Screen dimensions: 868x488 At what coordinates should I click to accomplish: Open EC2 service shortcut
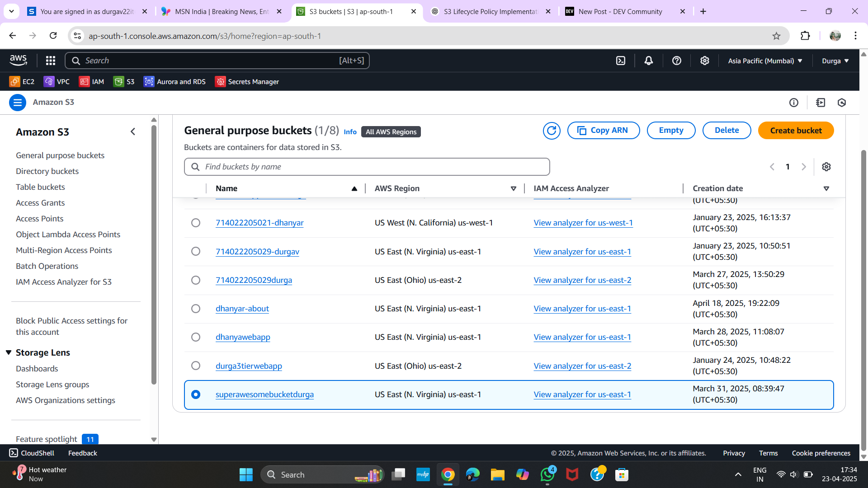(22, 81)
